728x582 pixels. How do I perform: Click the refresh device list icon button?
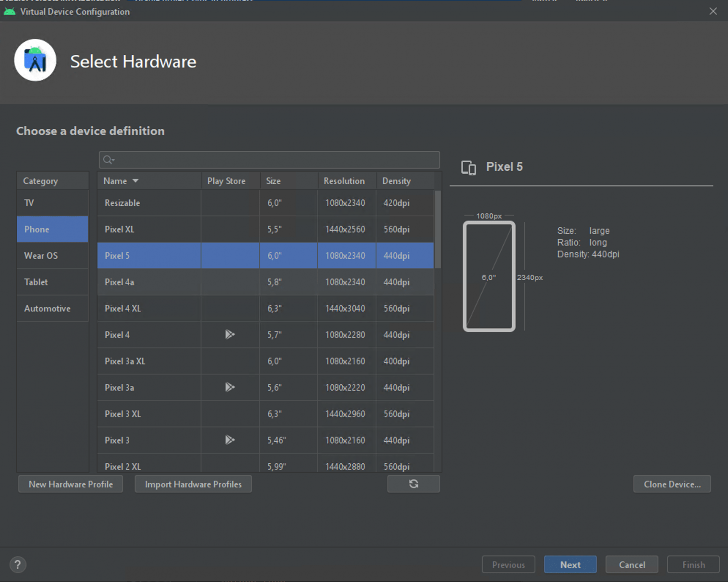click(x=413, y=484)
